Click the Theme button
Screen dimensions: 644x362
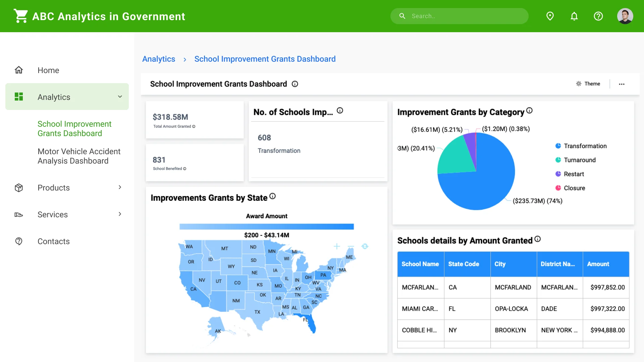click(588, 84)
